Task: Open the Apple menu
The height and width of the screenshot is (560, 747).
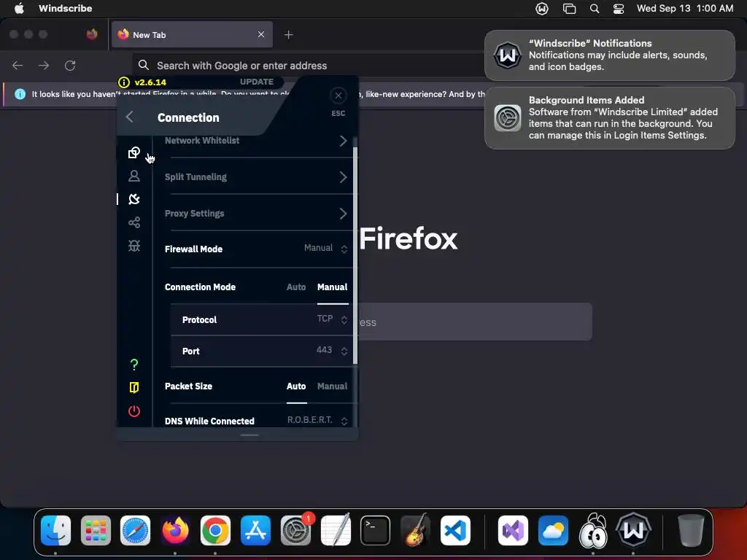Action: tap(19, 9)
